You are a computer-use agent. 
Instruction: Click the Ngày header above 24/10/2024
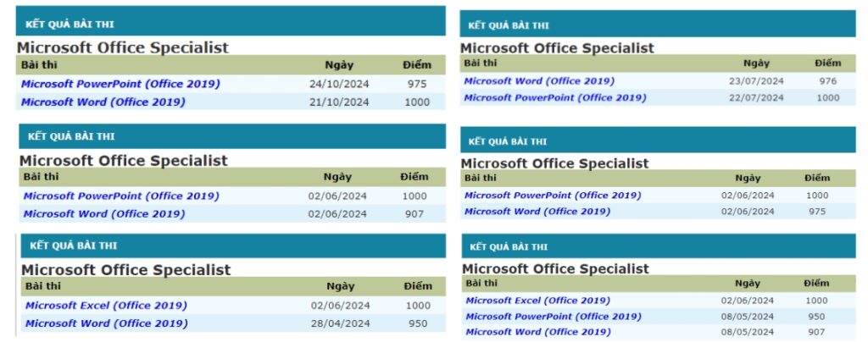click(339, 65)
